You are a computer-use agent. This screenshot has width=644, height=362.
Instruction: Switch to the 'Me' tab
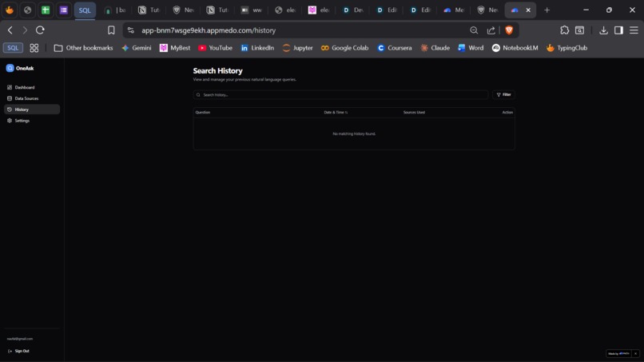[x=454, y=10]
